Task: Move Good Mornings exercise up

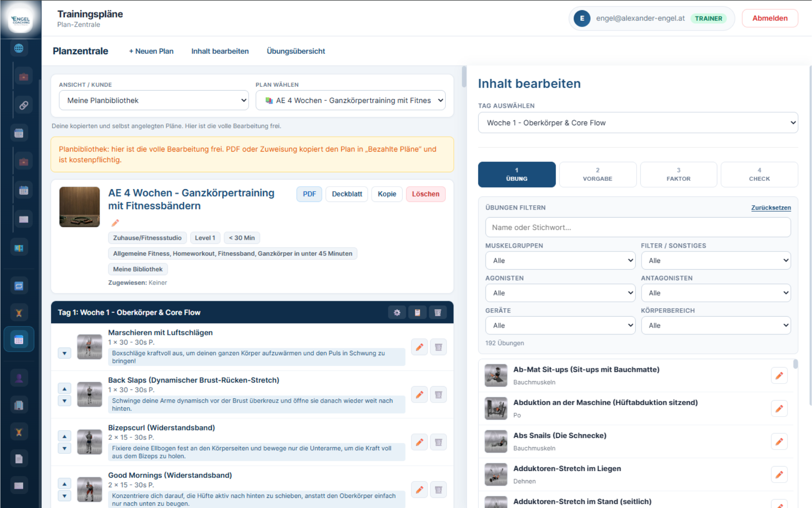Action: pos(64,484)
